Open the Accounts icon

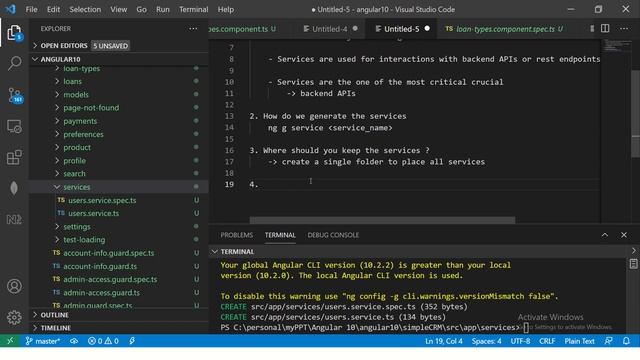point(14,286)
